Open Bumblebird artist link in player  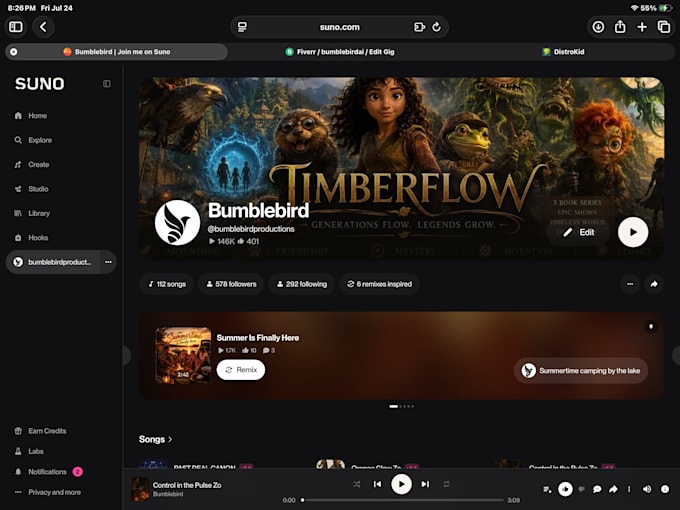coord(168,494)
